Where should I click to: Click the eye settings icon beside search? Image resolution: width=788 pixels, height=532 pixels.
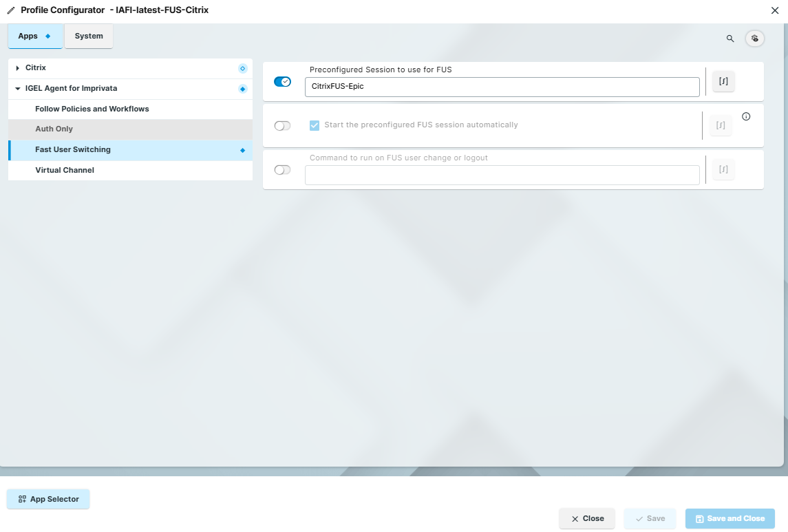755,39
